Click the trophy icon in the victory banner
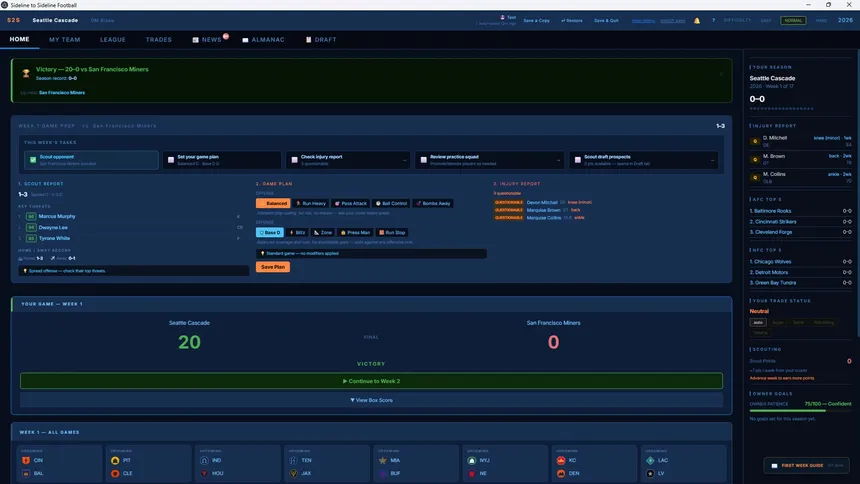 pyautogui.click(x=26, y=73)
